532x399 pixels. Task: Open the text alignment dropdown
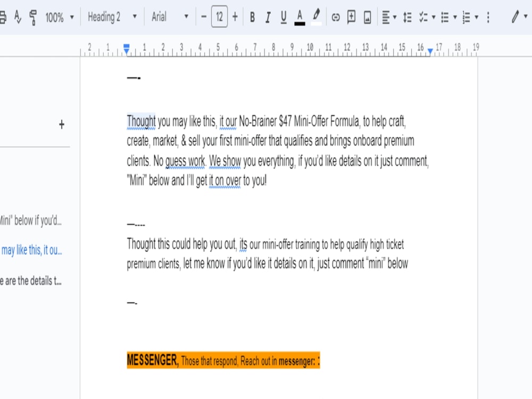coord(389,17)
